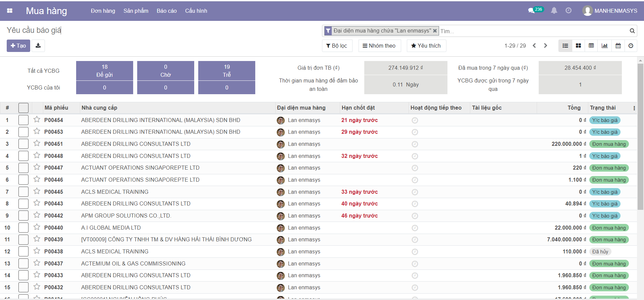The width and height of the screenshot is (644, 300).
Task: Open the chat messages icon with 236 badge
Action: [x=531, y=11]
